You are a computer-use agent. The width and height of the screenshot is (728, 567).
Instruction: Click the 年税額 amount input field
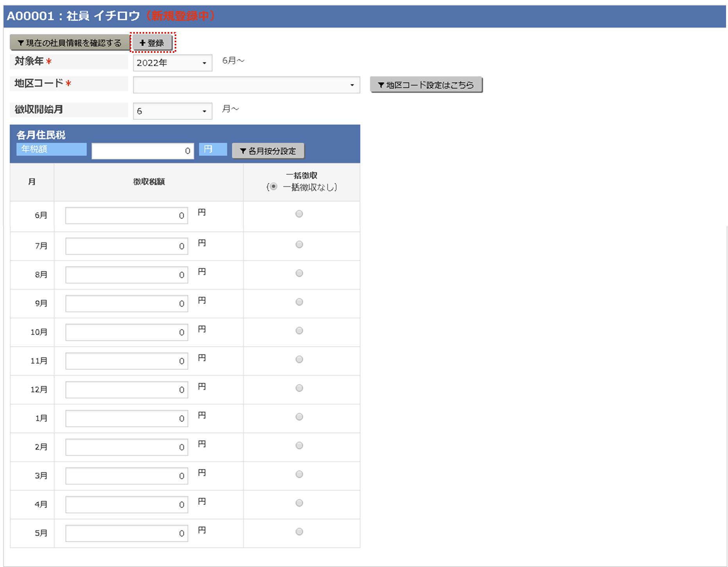[143, 151]
